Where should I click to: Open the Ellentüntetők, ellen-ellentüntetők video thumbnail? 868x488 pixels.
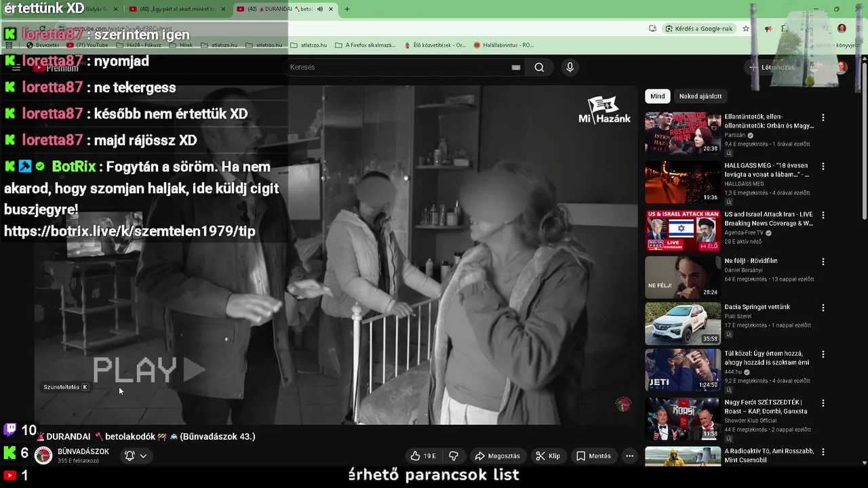click(x=683, y=133)
